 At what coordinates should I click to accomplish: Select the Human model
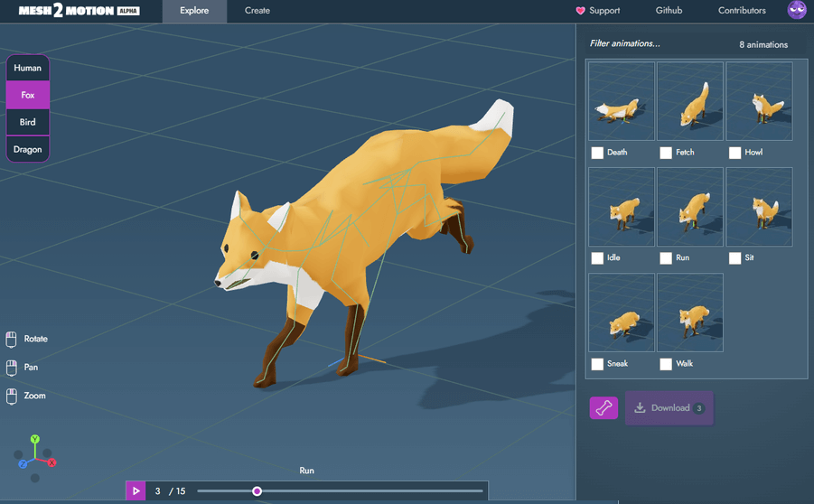(x=27, y=68)
